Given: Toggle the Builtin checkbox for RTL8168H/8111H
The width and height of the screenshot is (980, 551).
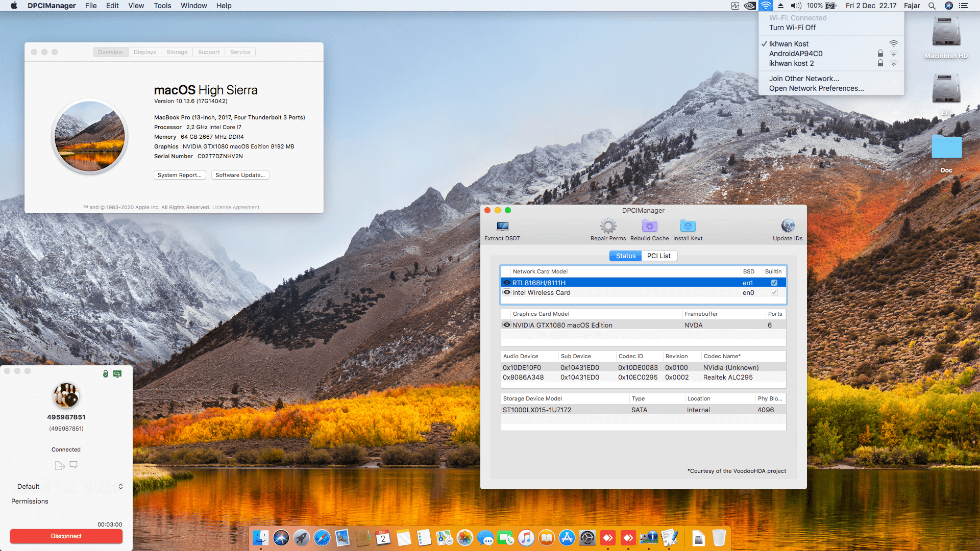Looking at the screenshot, I should (774, 283).
